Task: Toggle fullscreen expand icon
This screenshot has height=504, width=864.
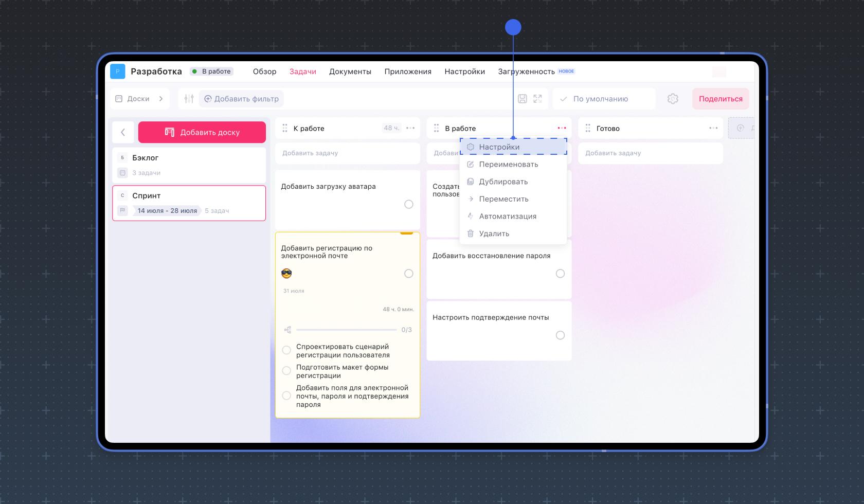Action: pyautogui.click(x=537, y=99)
